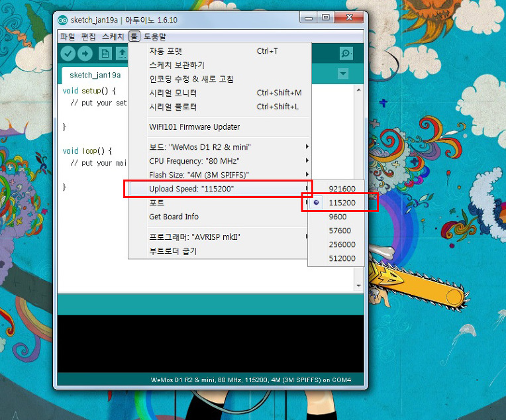
Task: Expand the CPU Frequency "80 MHz" submenu
Action: pos(220,161)
